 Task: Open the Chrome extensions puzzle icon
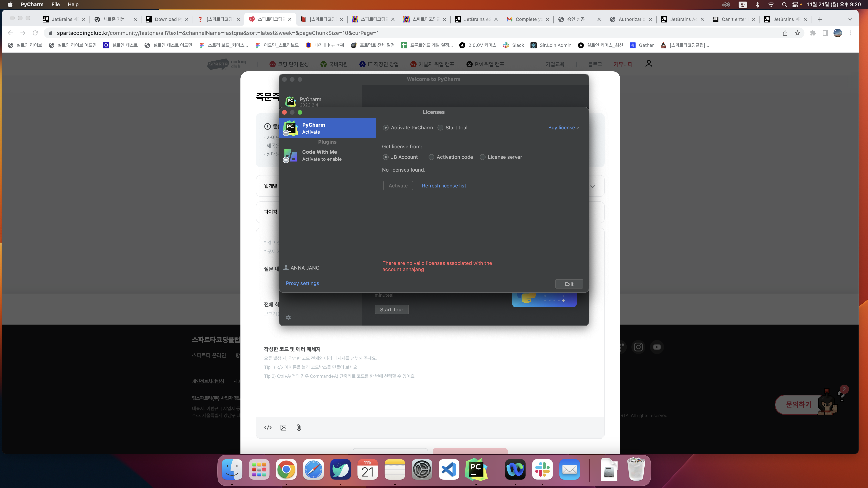coord(813,33)
